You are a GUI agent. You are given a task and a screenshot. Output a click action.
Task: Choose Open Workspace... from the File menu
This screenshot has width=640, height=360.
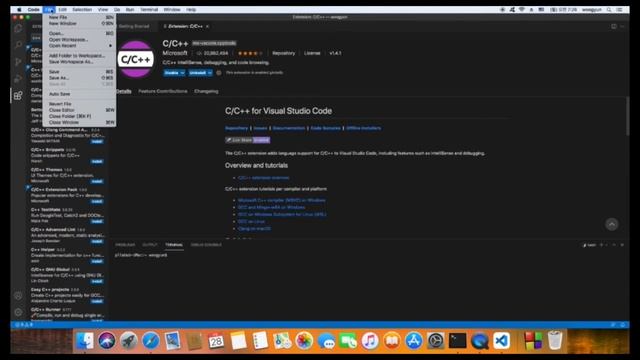[x=79, y=40]
